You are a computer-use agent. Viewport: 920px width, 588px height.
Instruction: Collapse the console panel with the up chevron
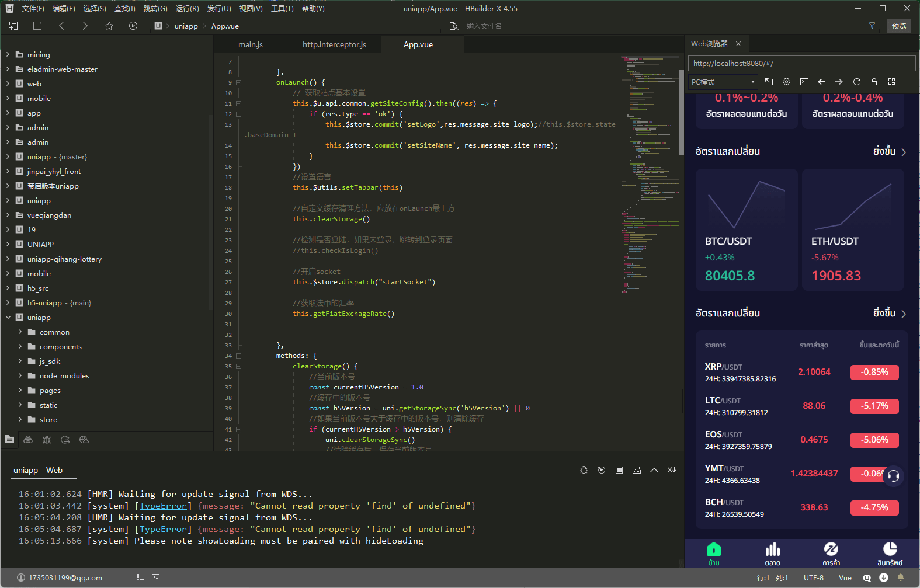tap(654, 470)
